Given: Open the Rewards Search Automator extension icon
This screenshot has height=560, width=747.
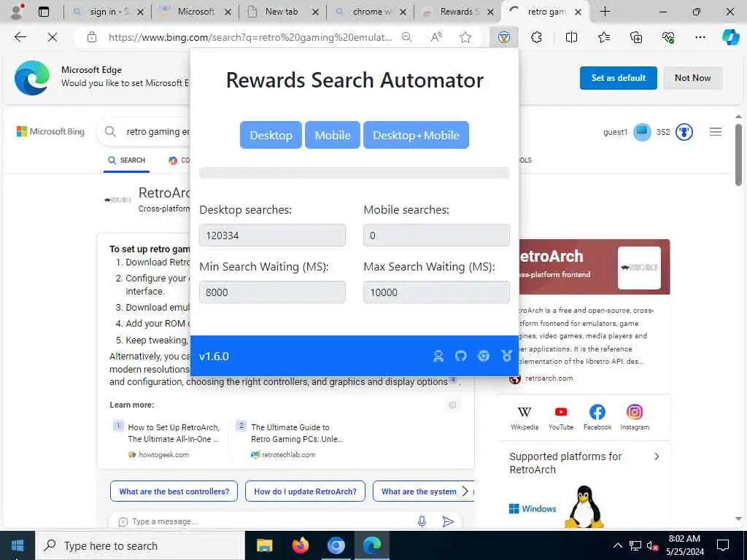Looking at the screenshot, I should point(503,37).
